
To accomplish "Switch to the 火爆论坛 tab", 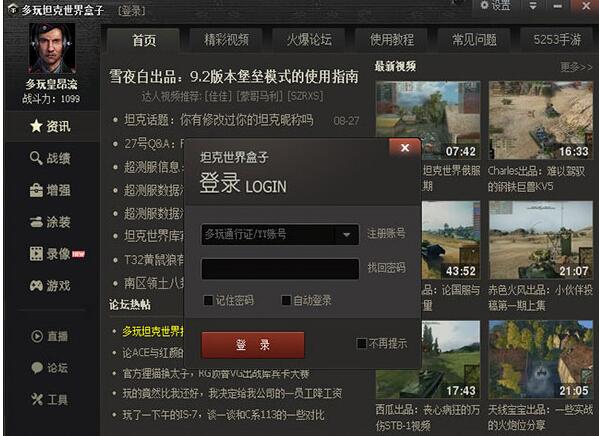I will pyautogui.click(x=309, y=40).
